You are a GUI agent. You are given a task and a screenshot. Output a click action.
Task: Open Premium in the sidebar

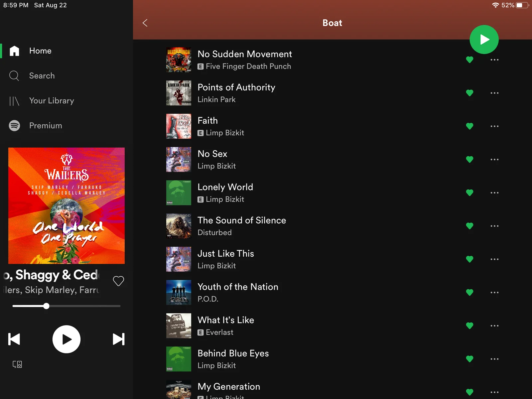pyautogui.click(x=46, y=126)
